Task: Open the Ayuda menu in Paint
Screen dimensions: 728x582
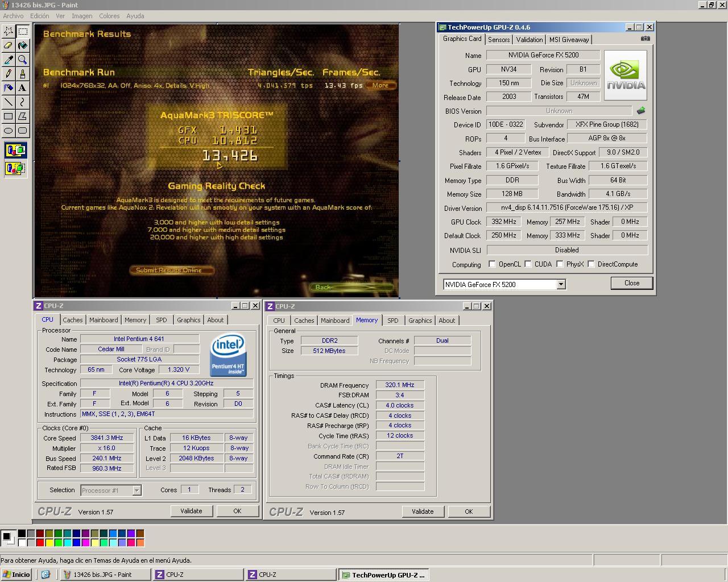Action: click(x=135, y=16)
